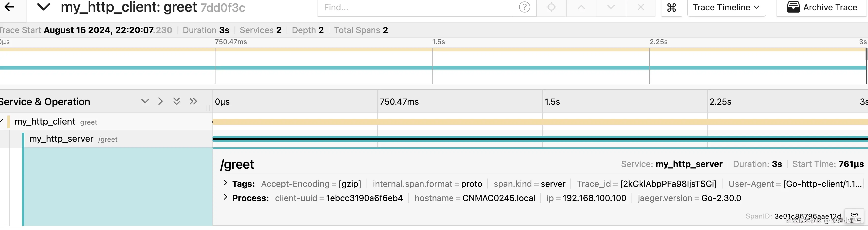This screenshot has height=230, width=868.
Task: Collapse all spans double-chevron right
Action: (x=193, y=101)
